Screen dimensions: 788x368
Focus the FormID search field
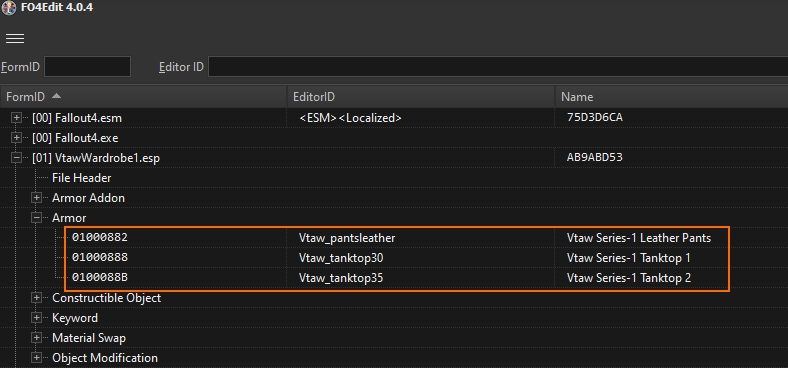(x=87, y=67)
